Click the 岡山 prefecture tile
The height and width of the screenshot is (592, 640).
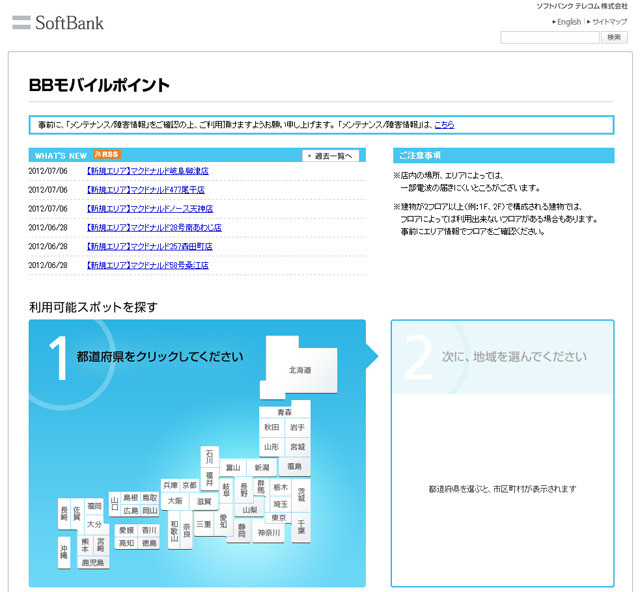(x=150, y=510)
